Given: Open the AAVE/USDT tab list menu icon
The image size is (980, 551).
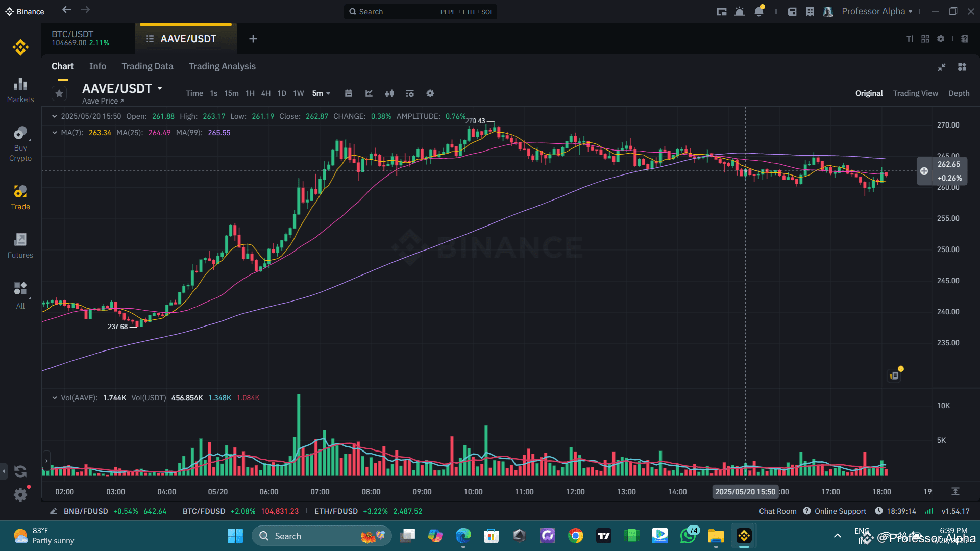Looking at the screenshot, I should pos(150,39).
